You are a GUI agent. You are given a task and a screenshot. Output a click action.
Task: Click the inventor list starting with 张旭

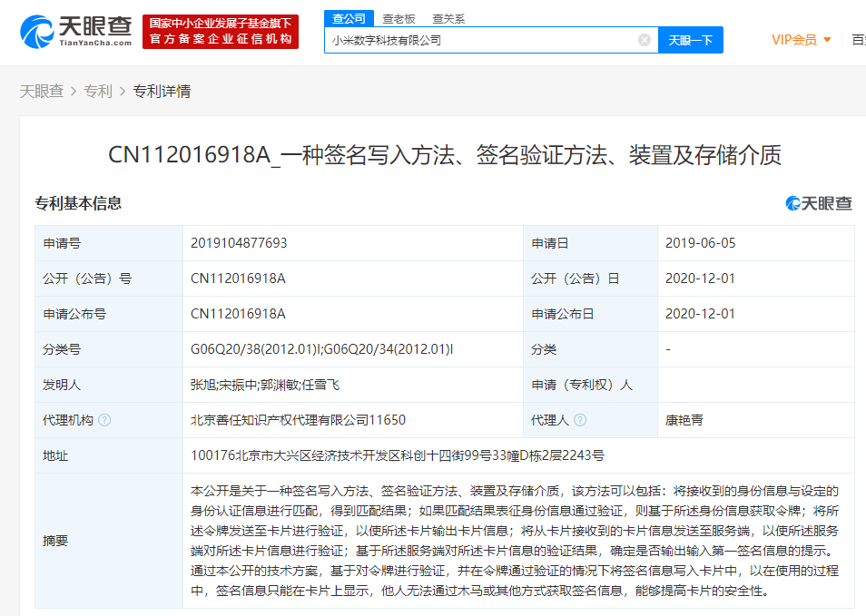click(x=265, y=385)
